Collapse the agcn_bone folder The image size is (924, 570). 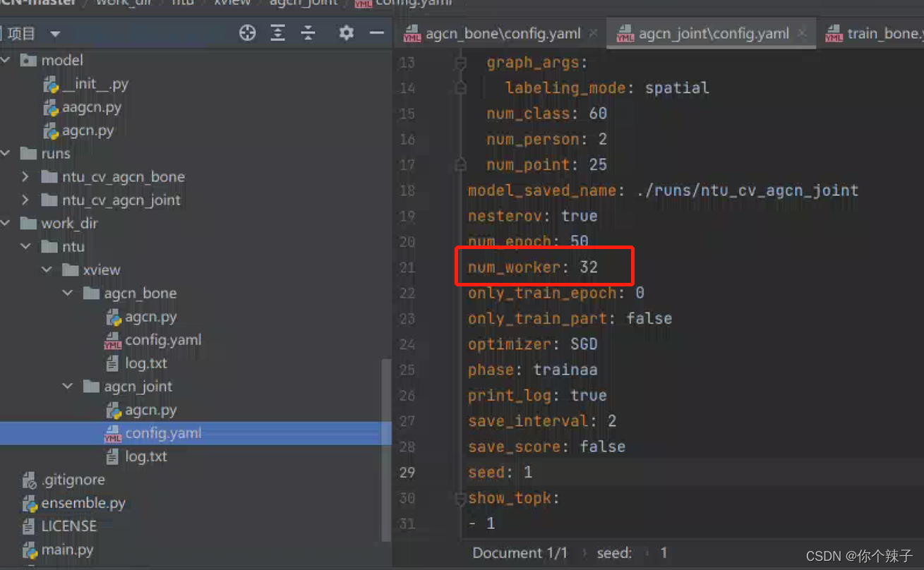tap(68, 293)
